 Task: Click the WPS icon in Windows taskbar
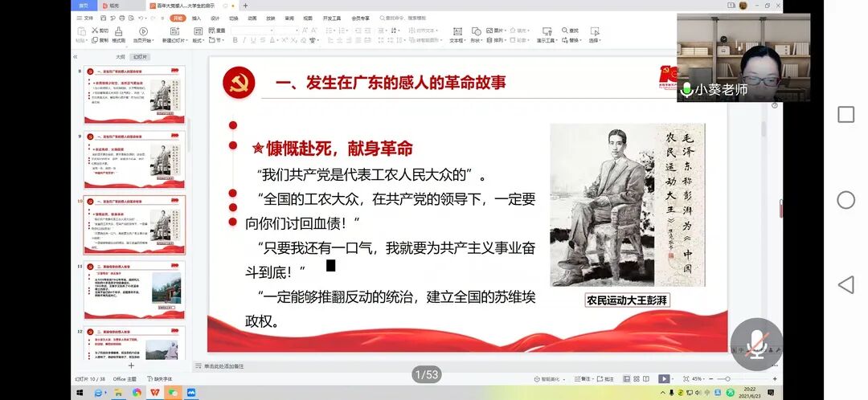[156, 392]
